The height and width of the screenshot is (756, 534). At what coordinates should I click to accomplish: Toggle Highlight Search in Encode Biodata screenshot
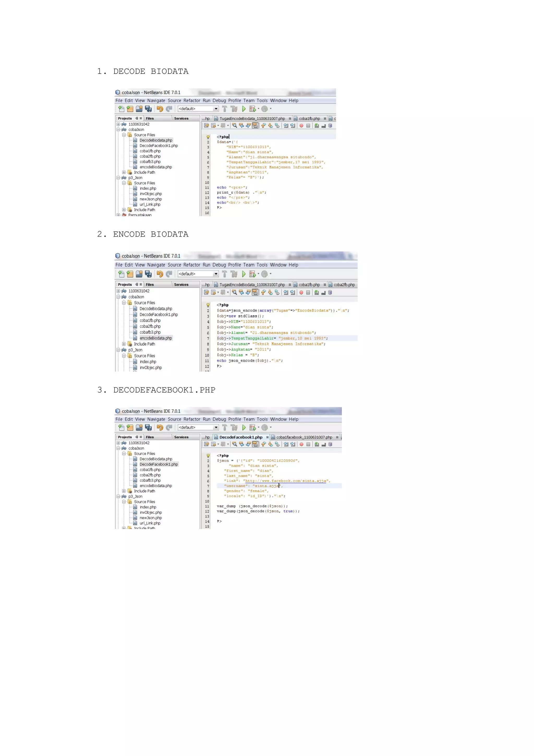[x=255, y=292]
